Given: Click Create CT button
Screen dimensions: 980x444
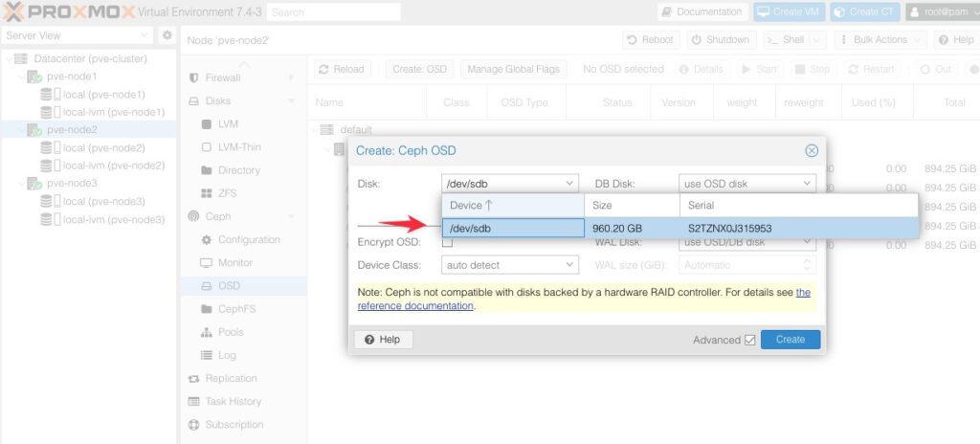Looking at the screenshot, I should (x=865, y=11).
